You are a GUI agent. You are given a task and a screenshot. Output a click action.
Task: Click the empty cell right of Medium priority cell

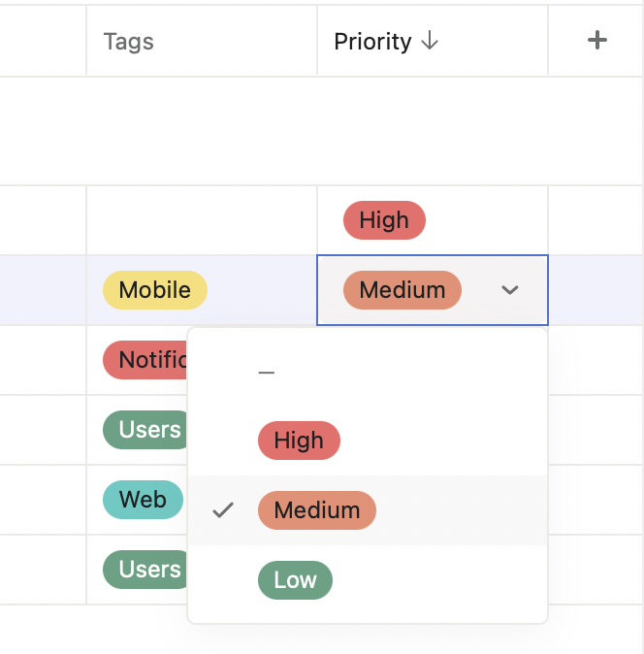tap(596, 290)
